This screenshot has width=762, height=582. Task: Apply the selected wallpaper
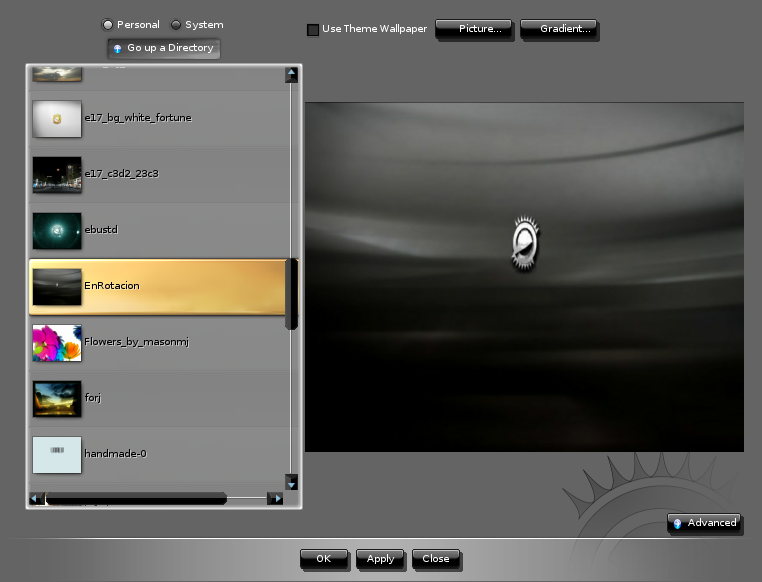[x=380, y=559]
